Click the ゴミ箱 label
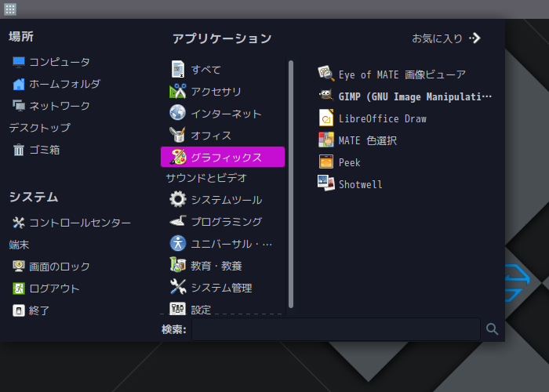The image size is (549, 392). pyautogui.click(x=45, y=150)
